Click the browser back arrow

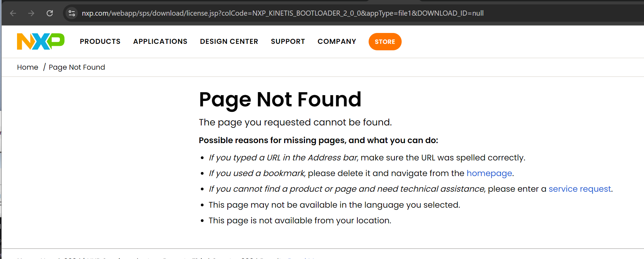click(x=13, y=13)
